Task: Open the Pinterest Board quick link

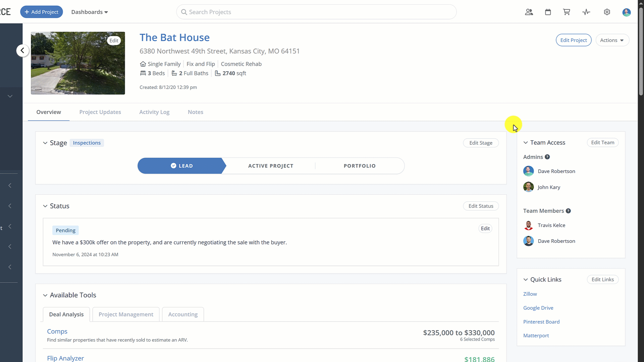Action: (541, 322)
